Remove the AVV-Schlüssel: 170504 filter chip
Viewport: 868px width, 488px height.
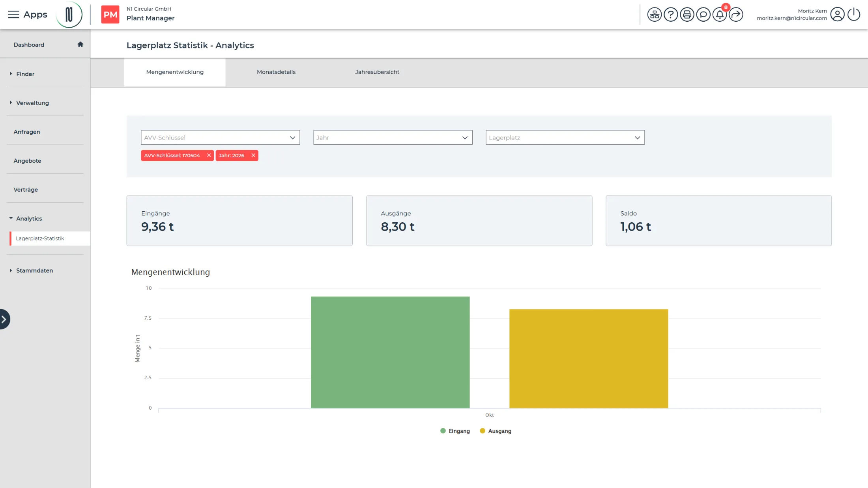(209, 155)
